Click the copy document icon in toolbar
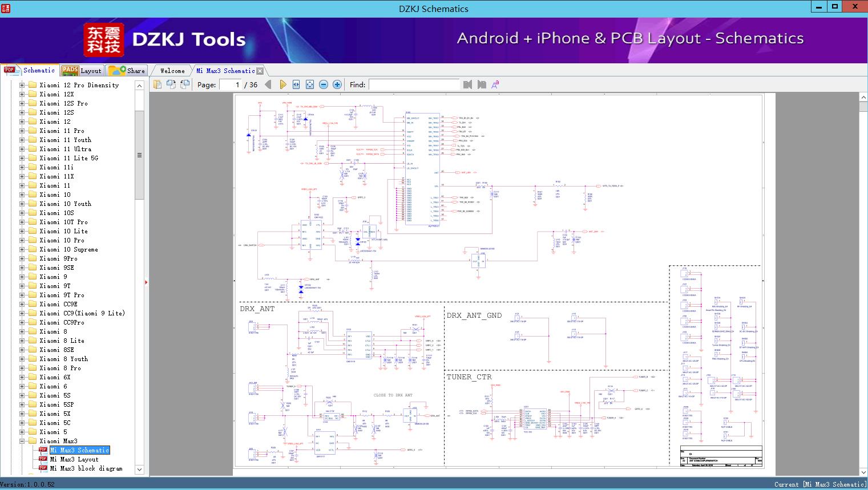The image size is (868, 490). pyautogui.click(x=158, y=84)
